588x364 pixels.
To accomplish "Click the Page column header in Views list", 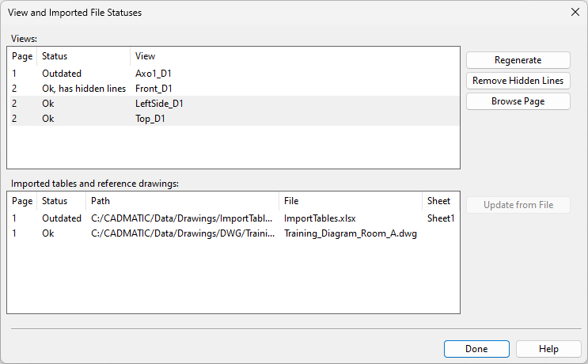I will point(22,56).
